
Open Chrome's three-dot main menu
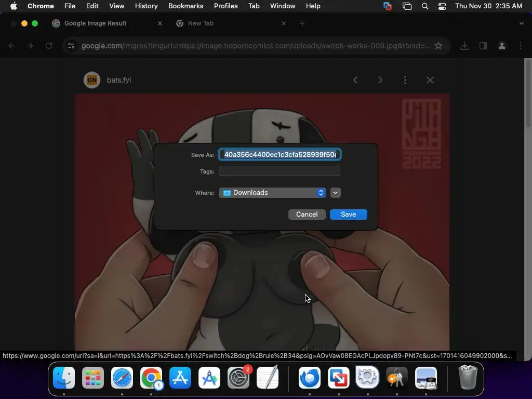coord(521,46)
